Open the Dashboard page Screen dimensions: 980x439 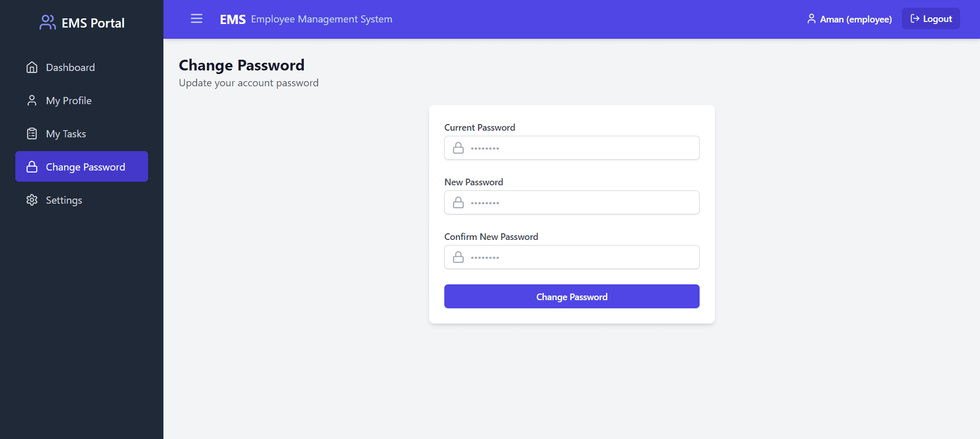tap(82, 67)
